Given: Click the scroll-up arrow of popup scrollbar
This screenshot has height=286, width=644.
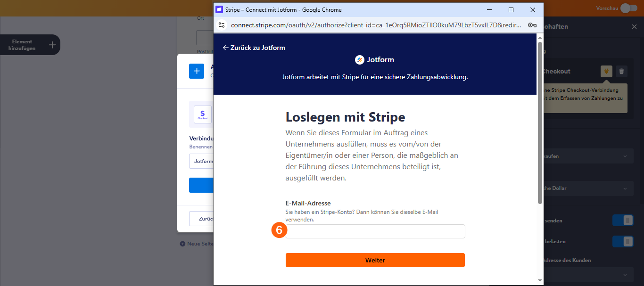Looking at the screenshot, I should click(540, 37).
